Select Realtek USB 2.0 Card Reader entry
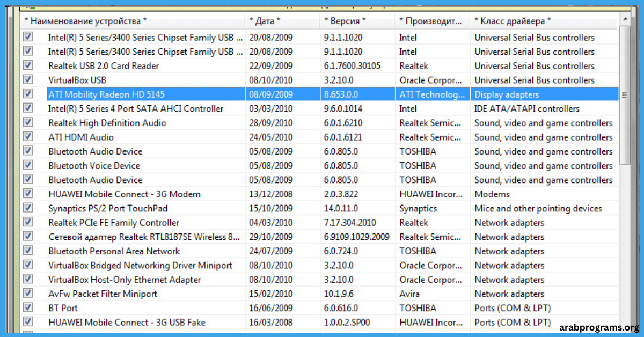The height and width of the screenshot is (337, 644). (104, 66)
